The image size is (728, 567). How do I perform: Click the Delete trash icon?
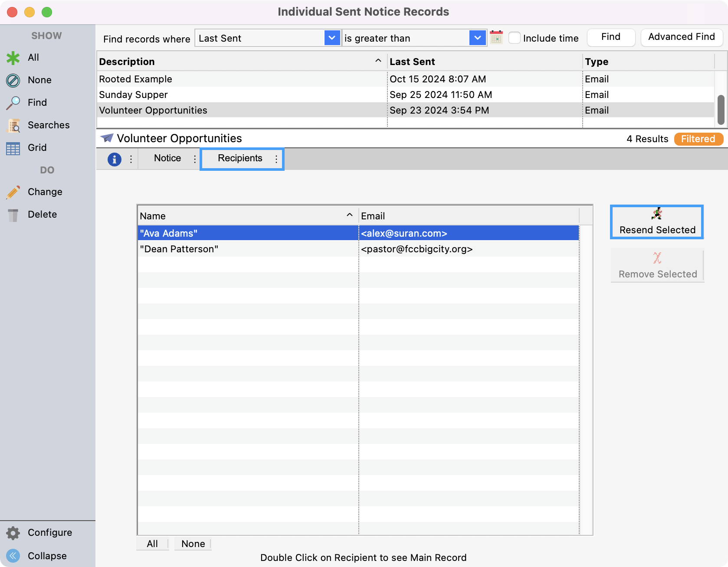click(13, 214)
